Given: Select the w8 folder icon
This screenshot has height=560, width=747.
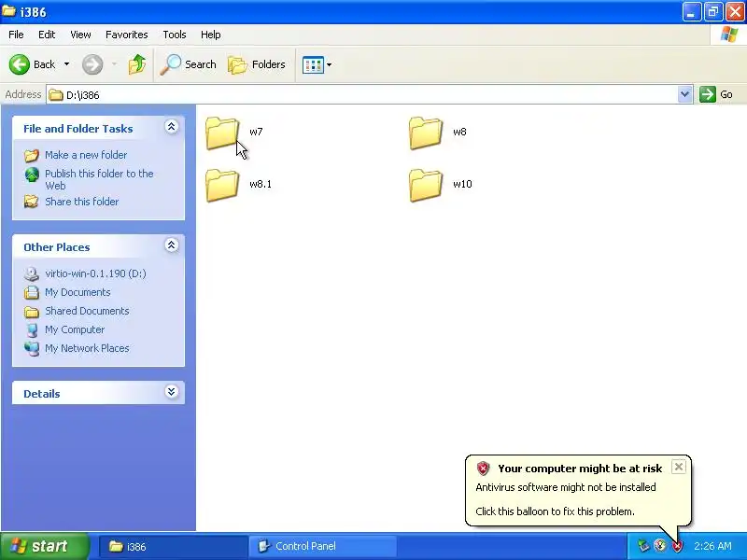Looking at the screenshot, I should [x=426, y=133].
